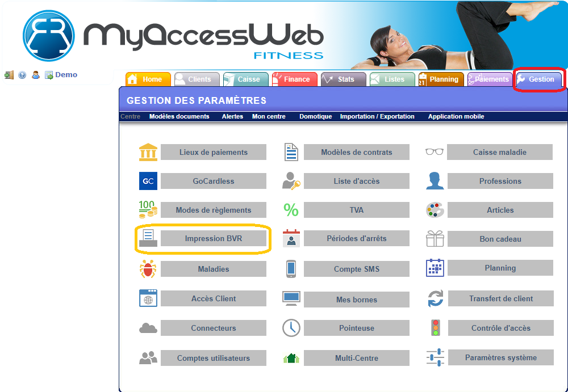Click the Compte SMS button

coord(357,269)
